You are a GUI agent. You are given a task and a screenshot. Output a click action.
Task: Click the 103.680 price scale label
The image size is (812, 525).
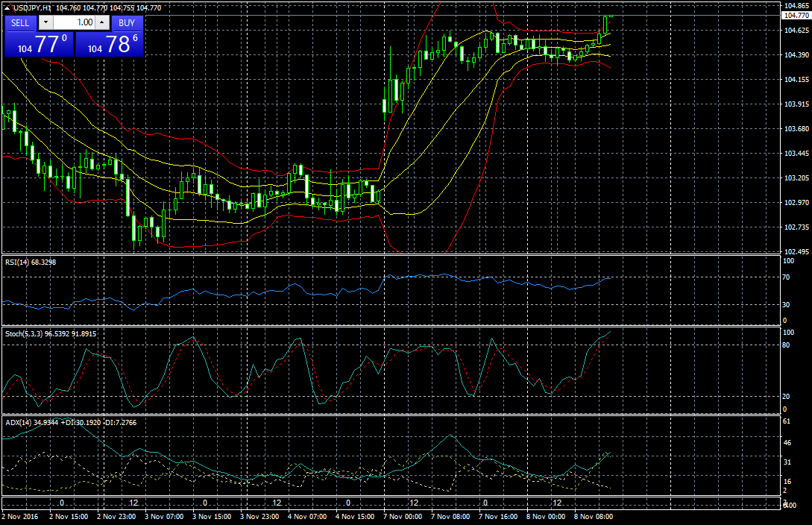pos(795,129)
